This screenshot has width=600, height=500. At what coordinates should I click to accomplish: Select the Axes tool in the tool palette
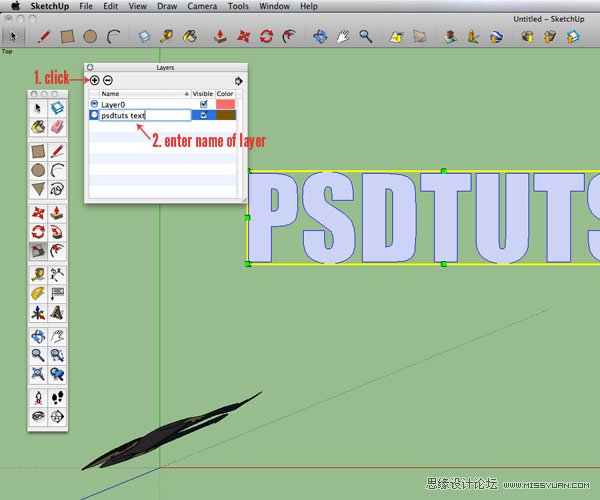pyautogui.click(x=38, y=313)
